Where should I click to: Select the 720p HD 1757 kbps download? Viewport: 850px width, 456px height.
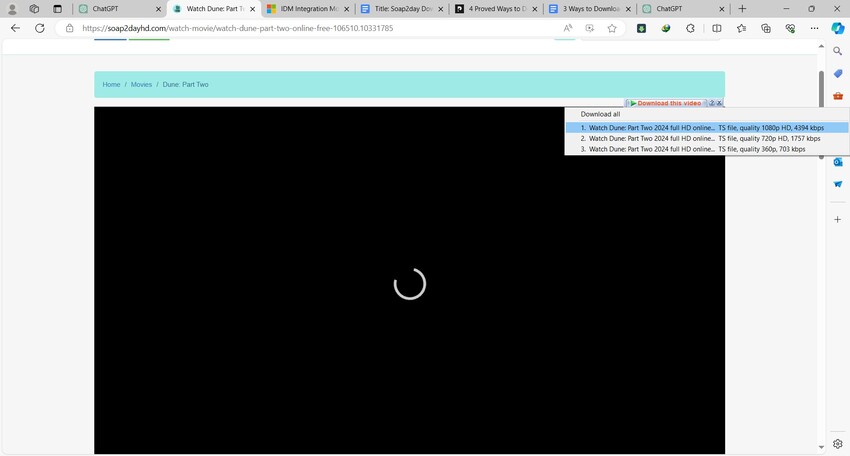point(707,139)
